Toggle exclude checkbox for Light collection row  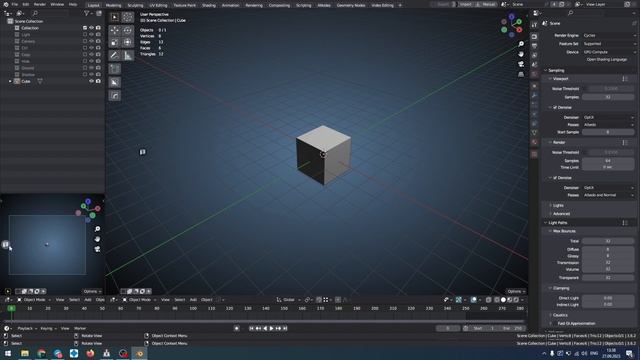tap(85, 35)
